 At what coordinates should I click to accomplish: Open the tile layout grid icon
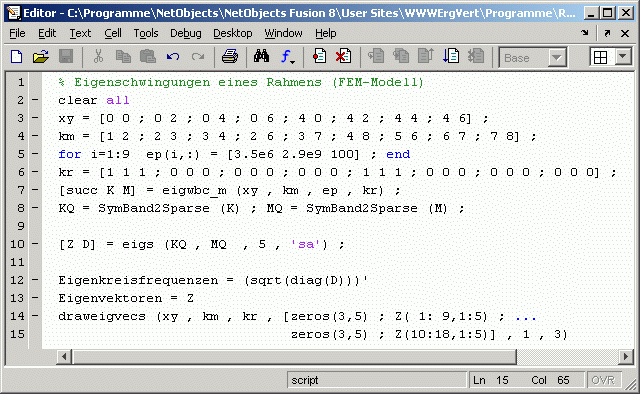pos(600,57)
